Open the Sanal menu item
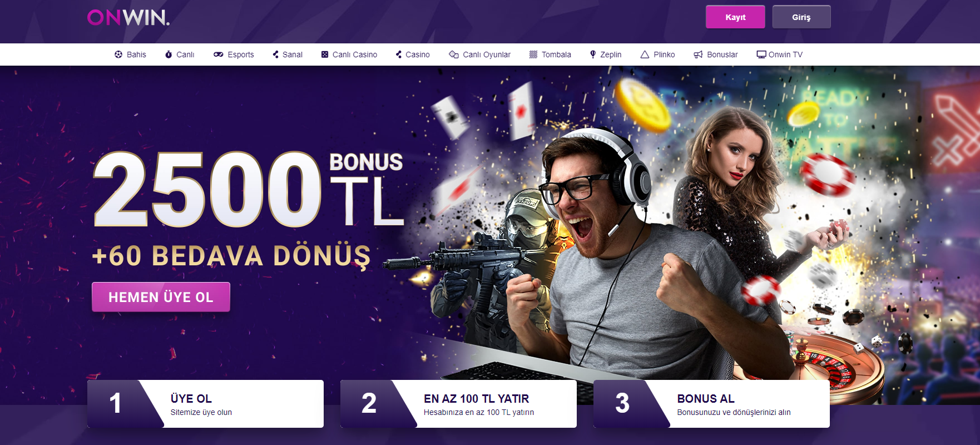Image resolution: width=980 pixels, height=445 pixels. click(293, 55)
